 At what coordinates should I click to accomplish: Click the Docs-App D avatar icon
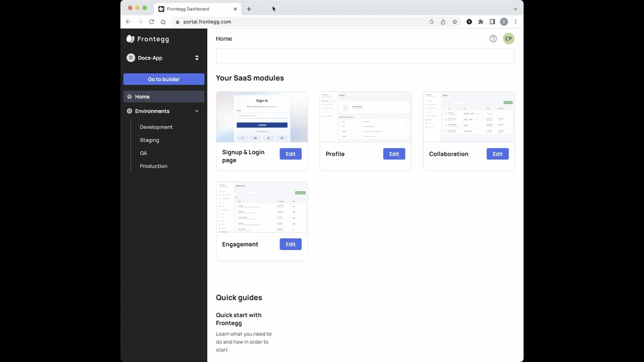(131, 58)
